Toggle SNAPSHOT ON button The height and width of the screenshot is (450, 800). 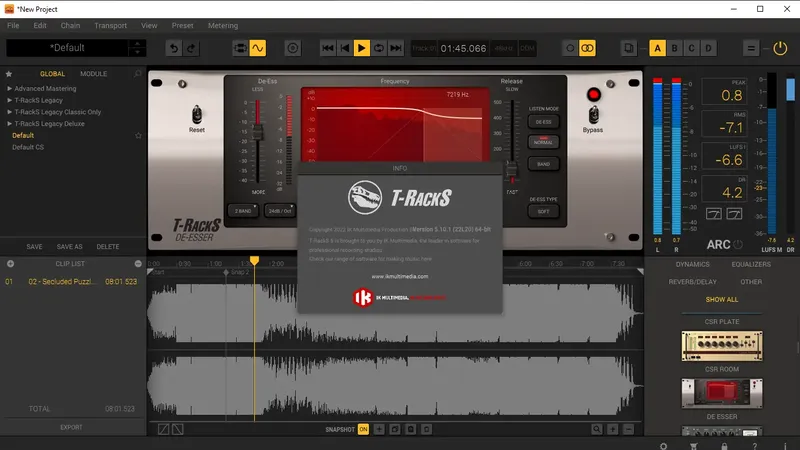(x=363, y=429)
